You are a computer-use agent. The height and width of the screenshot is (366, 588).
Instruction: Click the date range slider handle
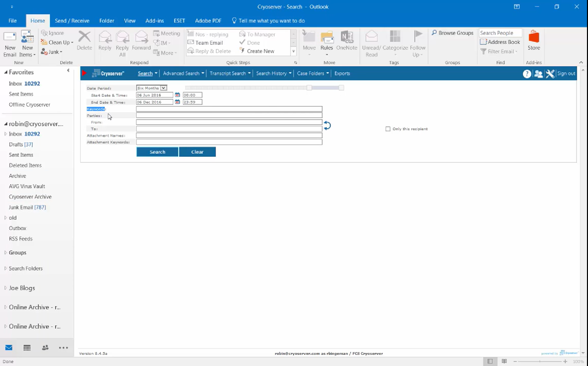tap(309, 88)
